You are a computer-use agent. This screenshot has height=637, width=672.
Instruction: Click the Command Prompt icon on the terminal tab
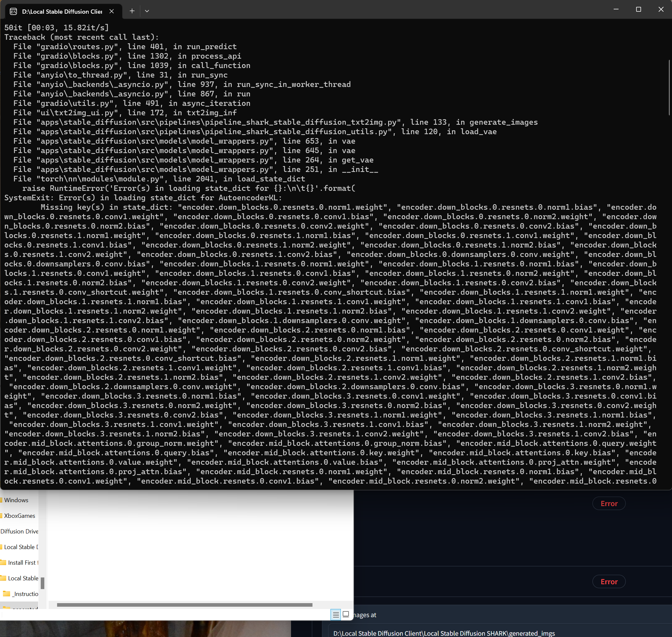pyautogui.click(x=13, y=11)
